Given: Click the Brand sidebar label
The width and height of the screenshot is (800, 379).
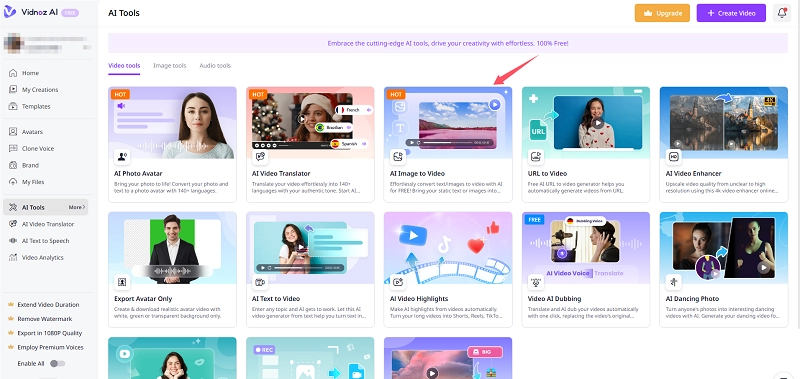Looking at the screenshot, I should pyautogui.click(x=30, y=165).
